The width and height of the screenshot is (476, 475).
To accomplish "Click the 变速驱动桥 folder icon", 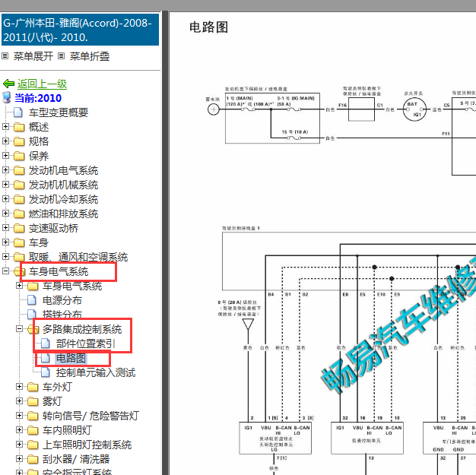I will point(19,228).
